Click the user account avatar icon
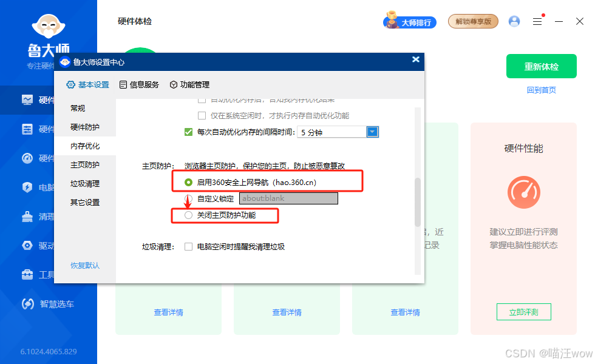Viewport: 595px width, 364px height. point(514,21)
